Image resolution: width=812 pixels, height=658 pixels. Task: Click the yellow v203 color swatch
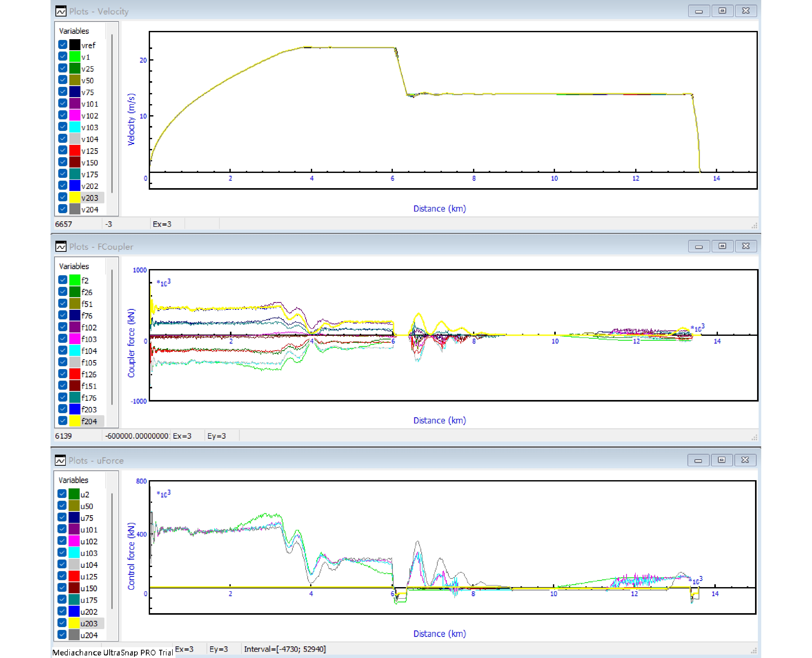(x=75, y=197)
